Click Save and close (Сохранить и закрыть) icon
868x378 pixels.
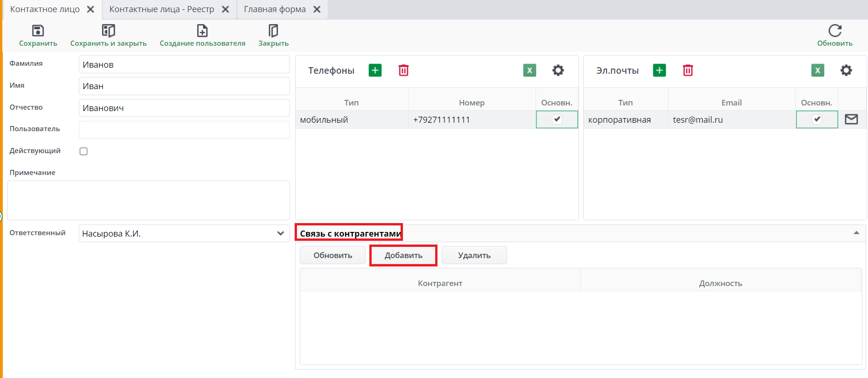tap(108, 31)
